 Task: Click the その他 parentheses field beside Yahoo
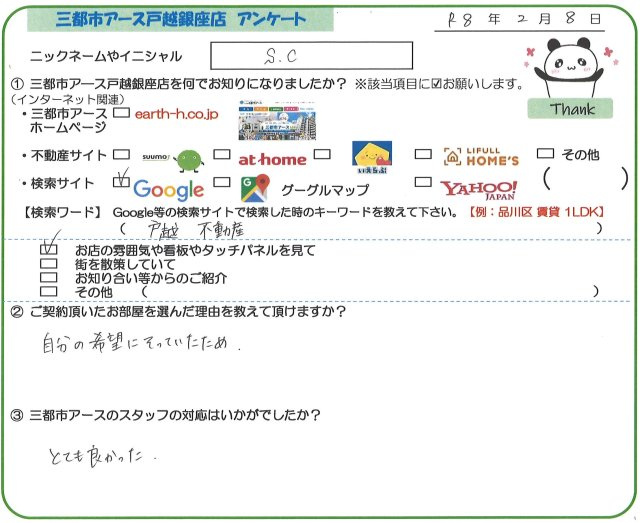585,179
